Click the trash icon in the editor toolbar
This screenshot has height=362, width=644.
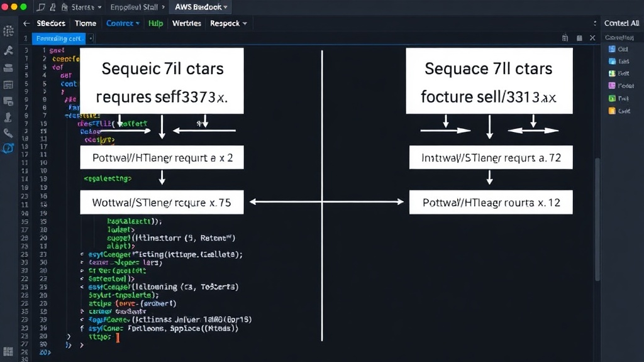(565, 38)
